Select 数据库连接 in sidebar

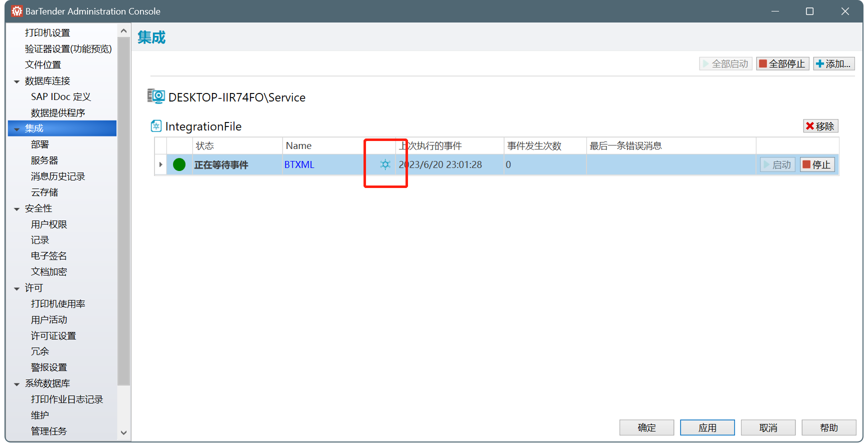point(47,80)
